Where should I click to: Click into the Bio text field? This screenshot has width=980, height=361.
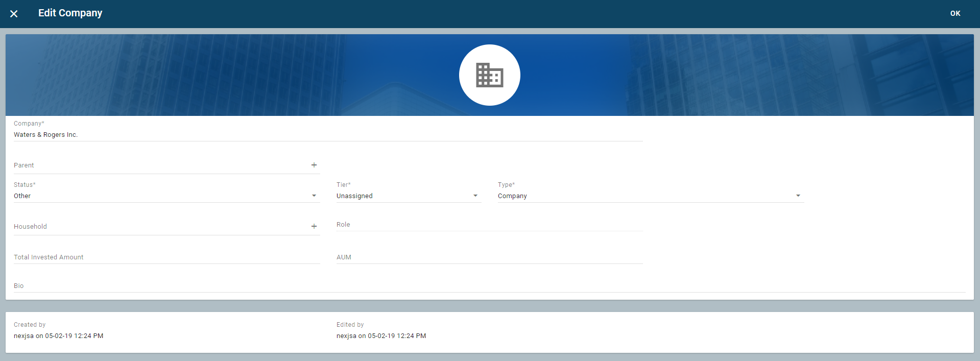(x=489, y=286)
